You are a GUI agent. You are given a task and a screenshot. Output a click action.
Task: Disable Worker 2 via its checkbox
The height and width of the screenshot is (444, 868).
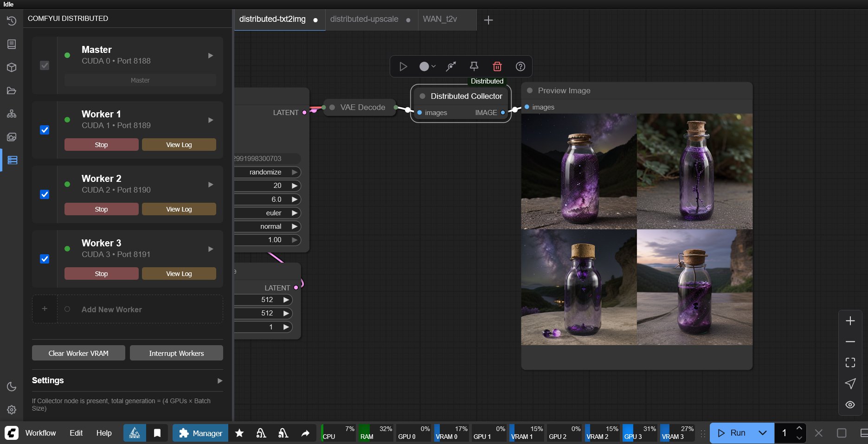point(45,194)
